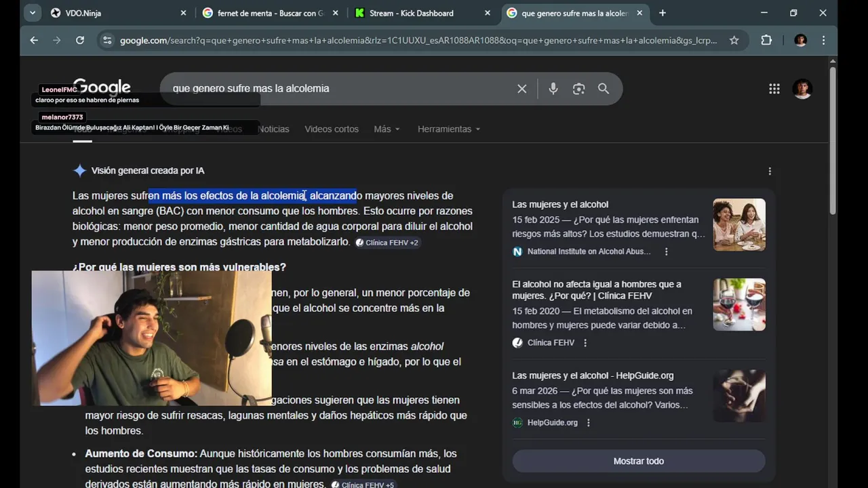
Task: Click the Clínica FEHV +5 source chip
Action: point(363,485)
